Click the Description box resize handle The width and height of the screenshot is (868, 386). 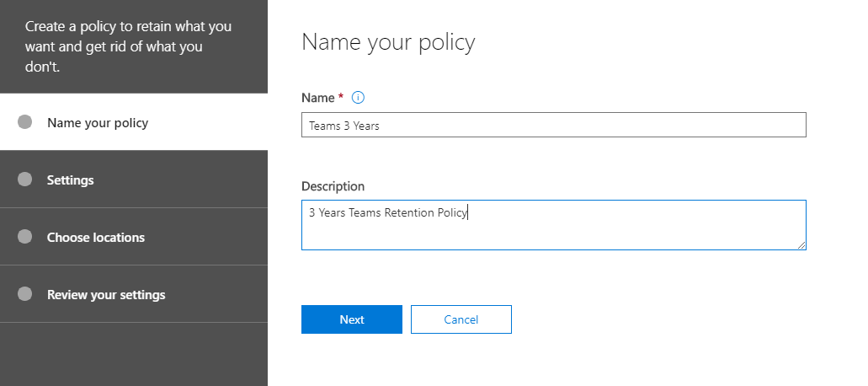(801, 245)
